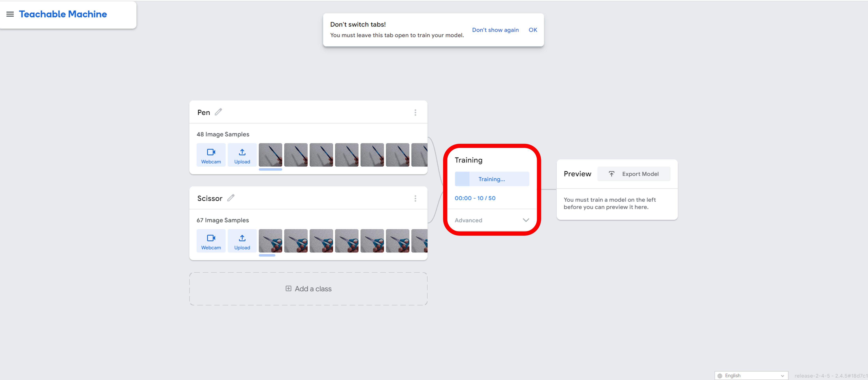Click Add a class box
868x380 pixels.
coord(308,289)
